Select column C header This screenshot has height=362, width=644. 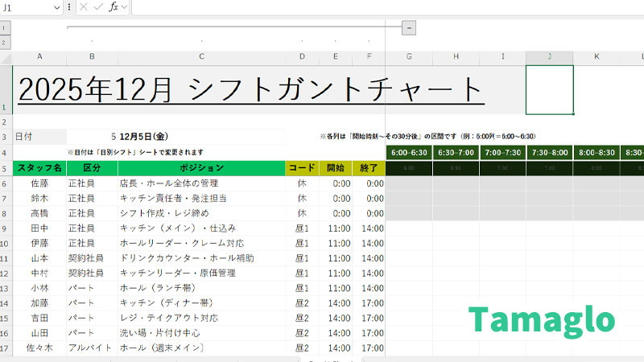(x=201, y=56)
